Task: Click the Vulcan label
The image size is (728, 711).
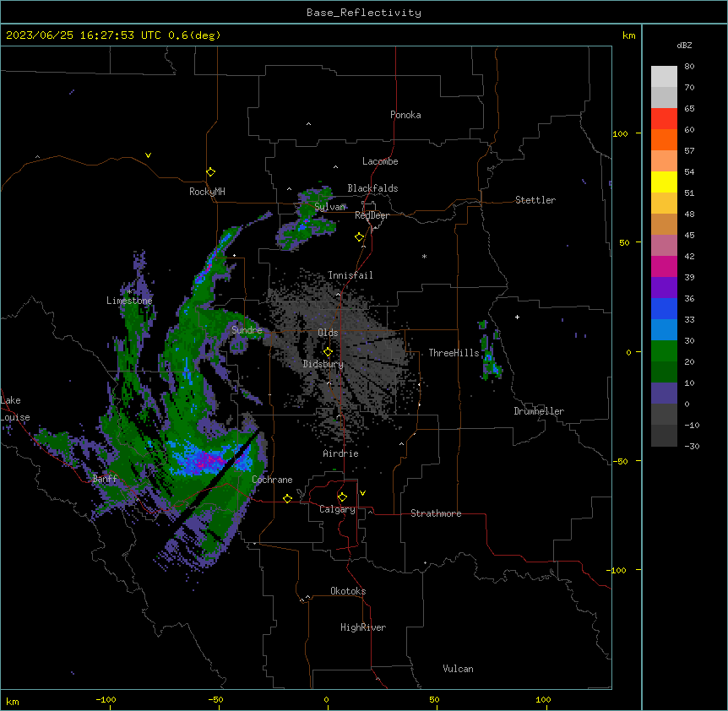Action: (459, 669)
